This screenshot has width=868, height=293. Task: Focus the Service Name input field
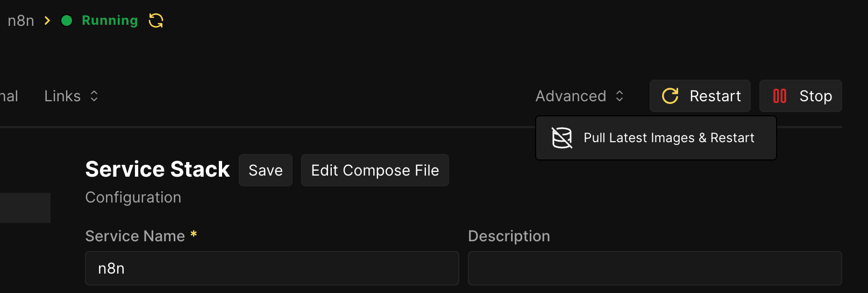pos(272,268)
